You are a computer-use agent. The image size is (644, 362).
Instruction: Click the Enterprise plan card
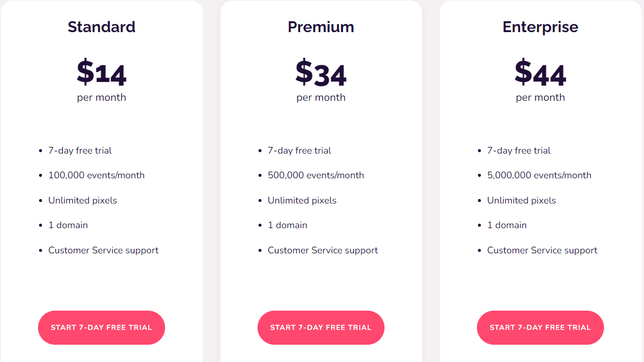[540, 282]
